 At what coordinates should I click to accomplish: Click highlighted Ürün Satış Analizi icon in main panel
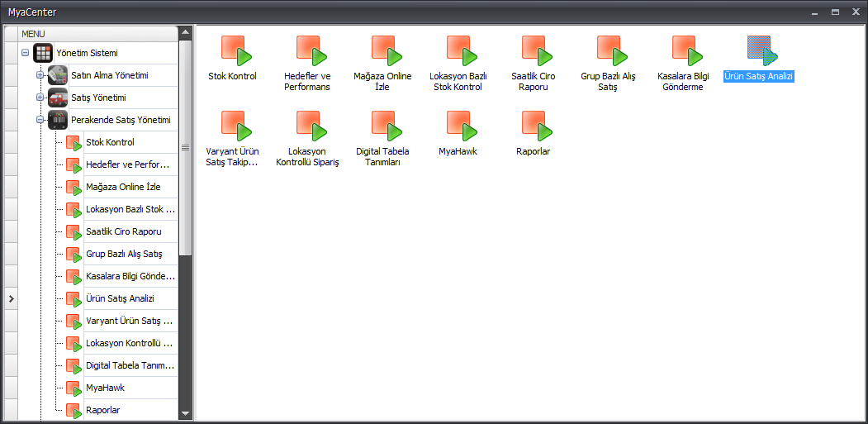tap(763, 50)
